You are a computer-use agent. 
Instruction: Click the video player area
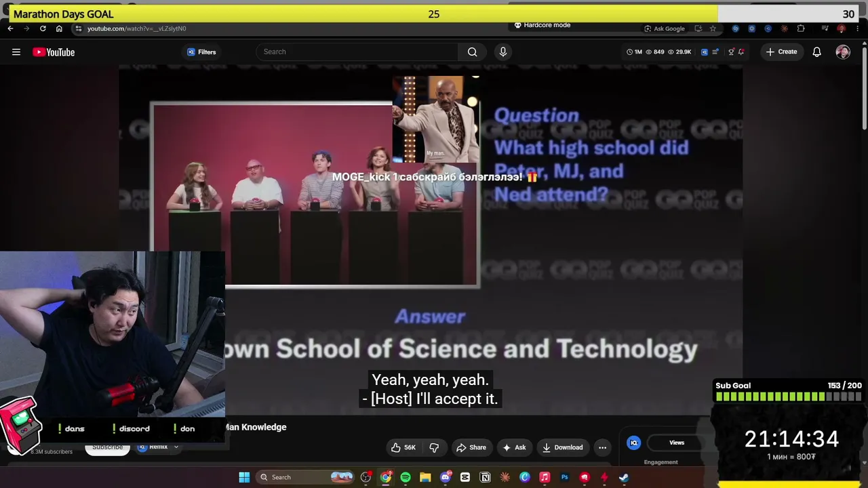tap(431, 240)
